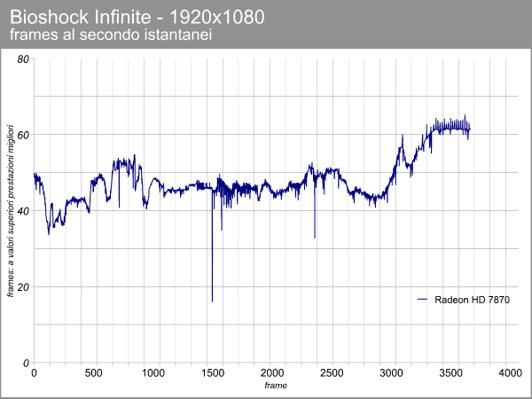Click the x-axis label "3000"

click(391, 373)
